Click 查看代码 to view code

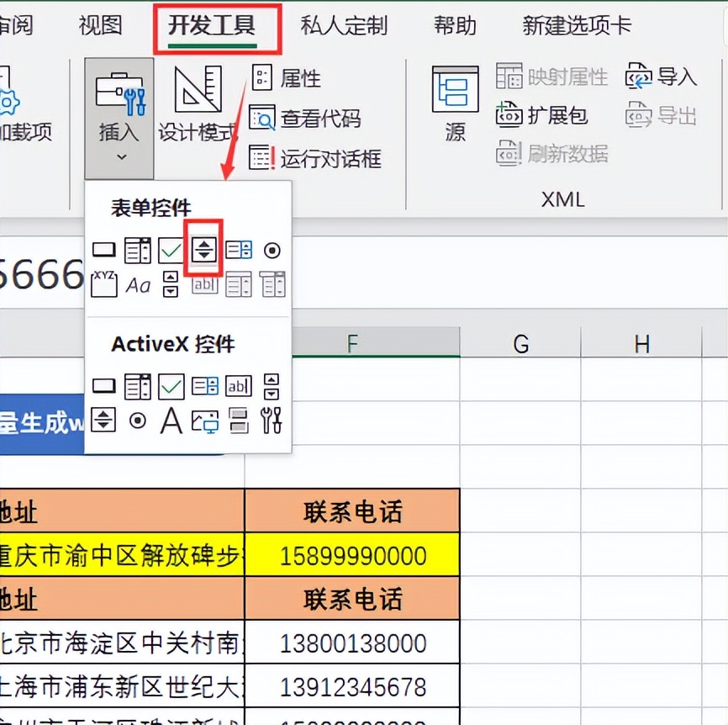click(x=305, y=118)
